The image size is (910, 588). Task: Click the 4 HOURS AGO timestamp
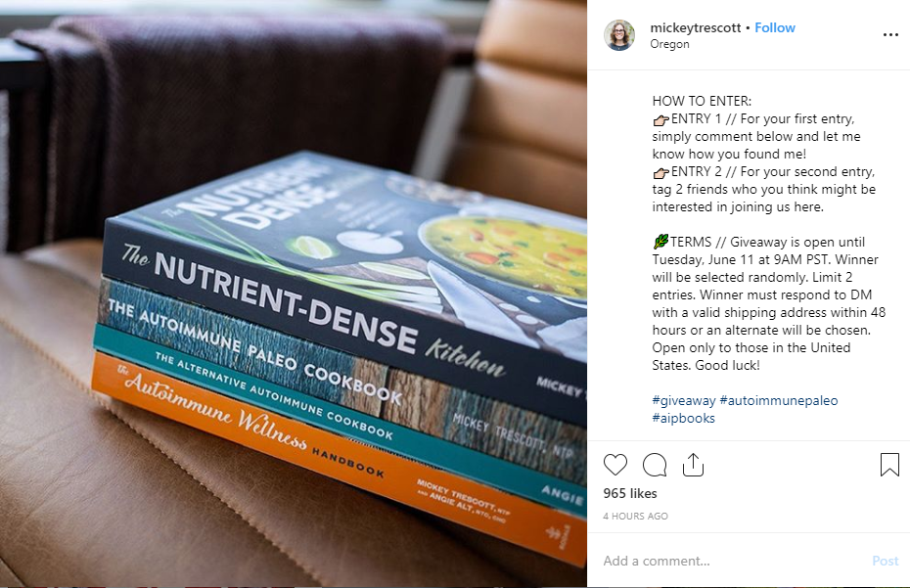[635, 516]
